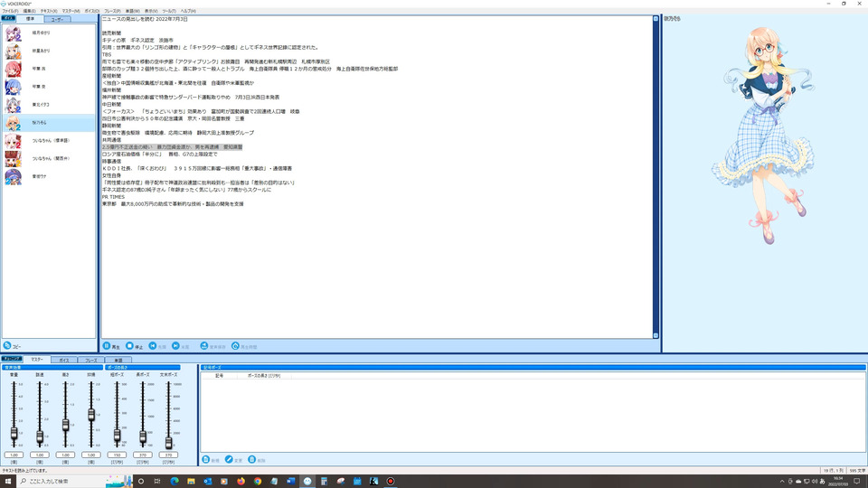Switch to マスター tuning tab
Image resolution: width=868 pixels, height=488 pixels.
click(x=36, y=359)
